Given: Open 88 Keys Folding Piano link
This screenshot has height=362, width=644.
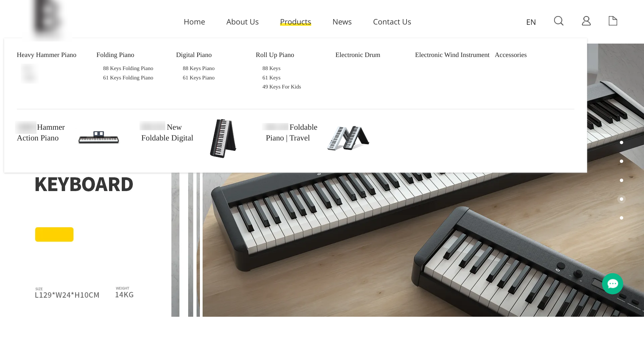Looking at the screenshot, I should pyautogui.click(x=128, y=68).
